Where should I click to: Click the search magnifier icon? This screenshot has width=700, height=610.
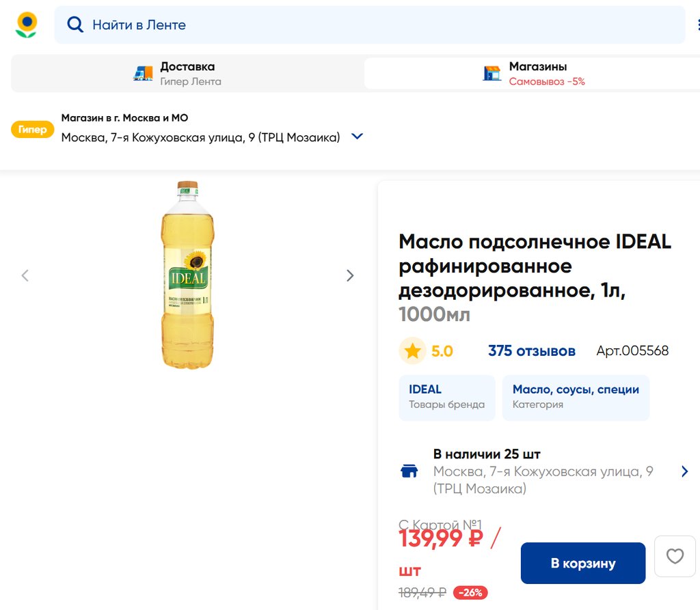tap(75, 25)
